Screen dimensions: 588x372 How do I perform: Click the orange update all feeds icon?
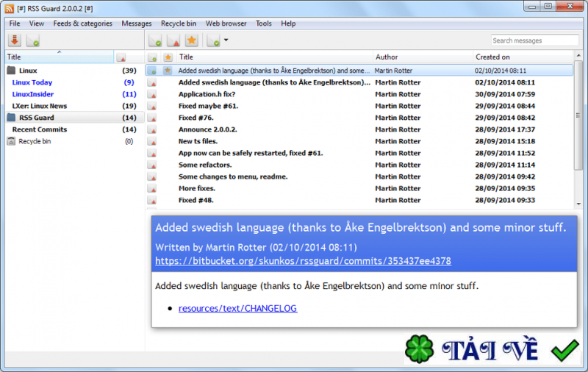14,40
